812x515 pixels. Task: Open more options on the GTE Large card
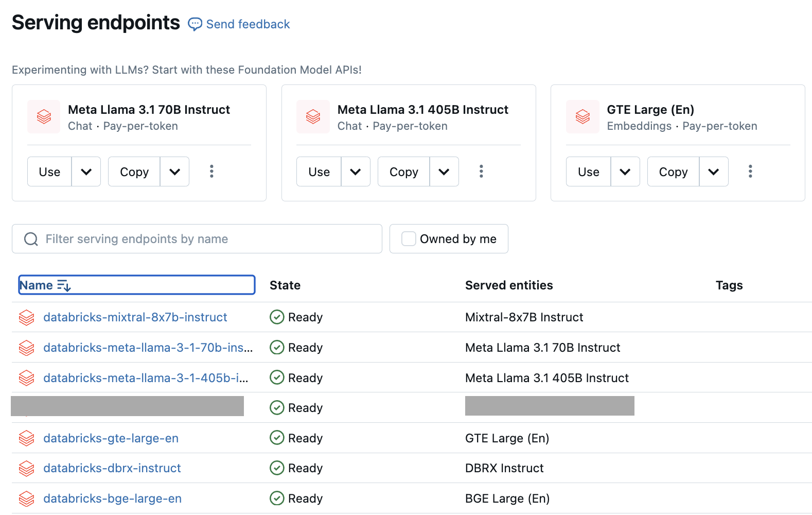click(x=750, y=171)
